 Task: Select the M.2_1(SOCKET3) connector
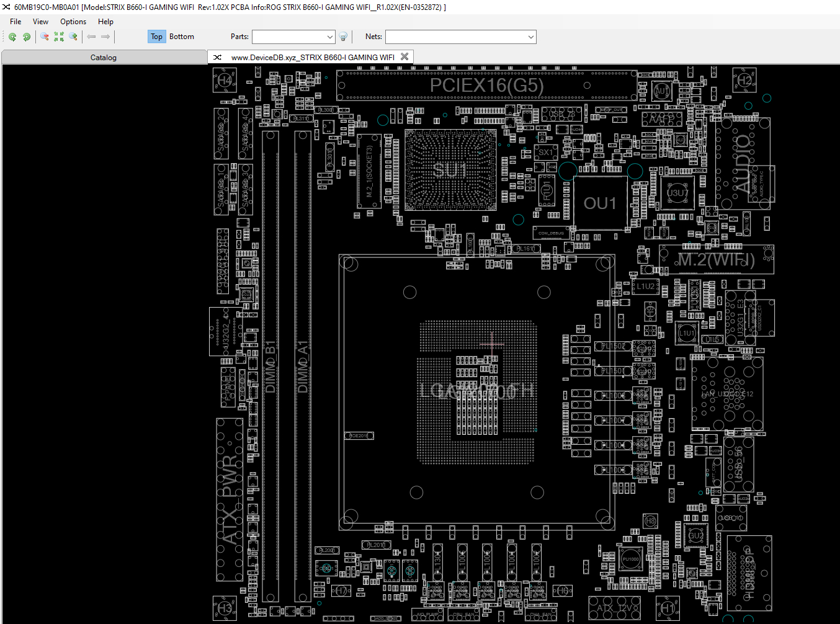[x=369, y=171]
